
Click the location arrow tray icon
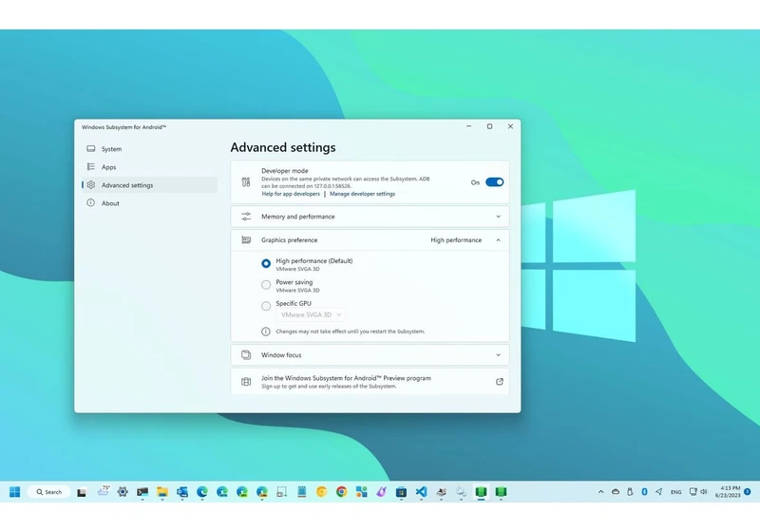click(658, 492)
